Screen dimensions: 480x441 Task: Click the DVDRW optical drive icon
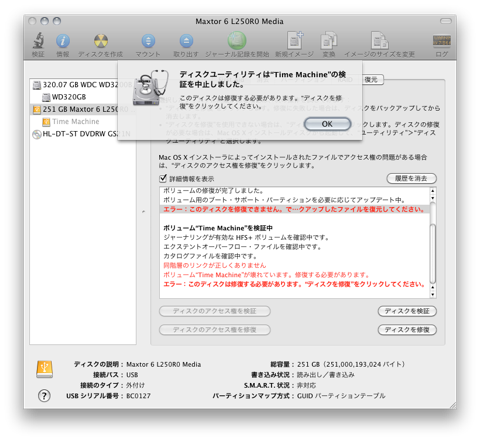click(x=36, y=134)
